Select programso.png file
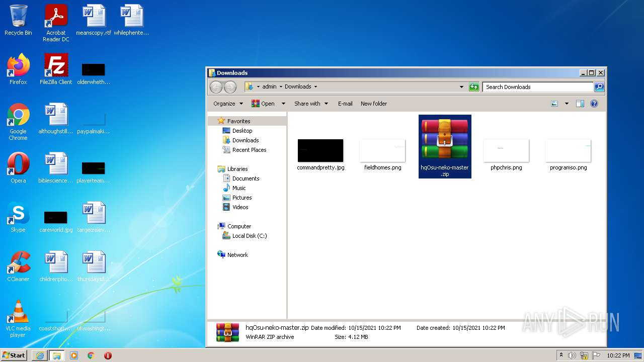The image size is (644, 362). [568, 155]
